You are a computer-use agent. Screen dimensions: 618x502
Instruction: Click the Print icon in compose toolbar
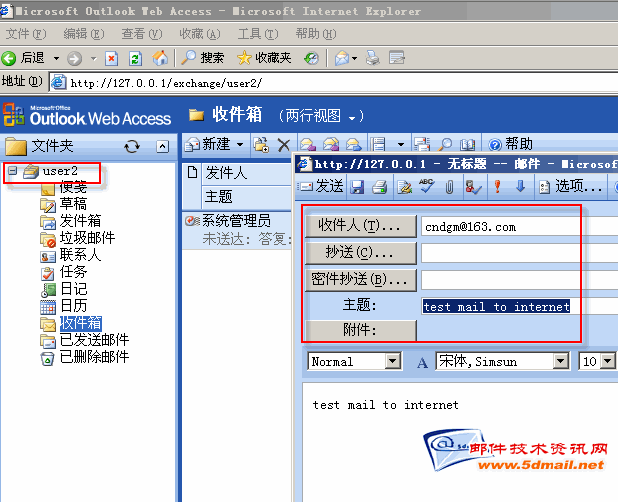(x=381, y=186)
